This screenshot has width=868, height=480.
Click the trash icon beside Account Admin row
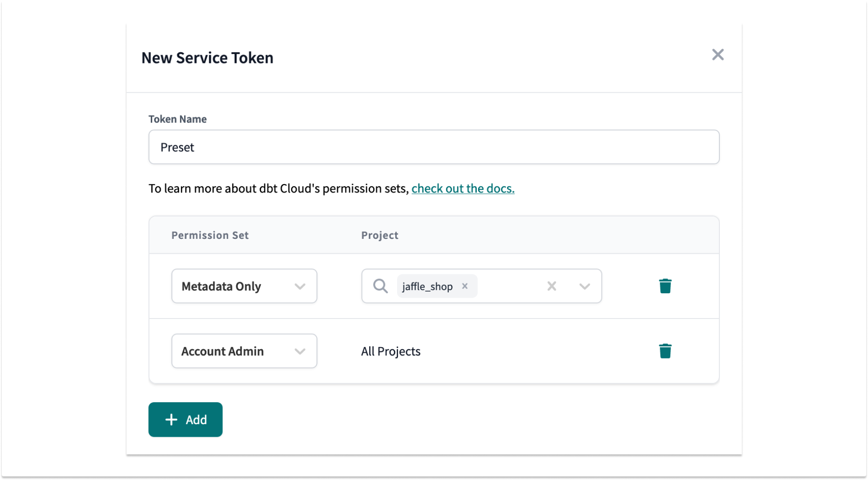pyautogui.click(x=665, y=351)
